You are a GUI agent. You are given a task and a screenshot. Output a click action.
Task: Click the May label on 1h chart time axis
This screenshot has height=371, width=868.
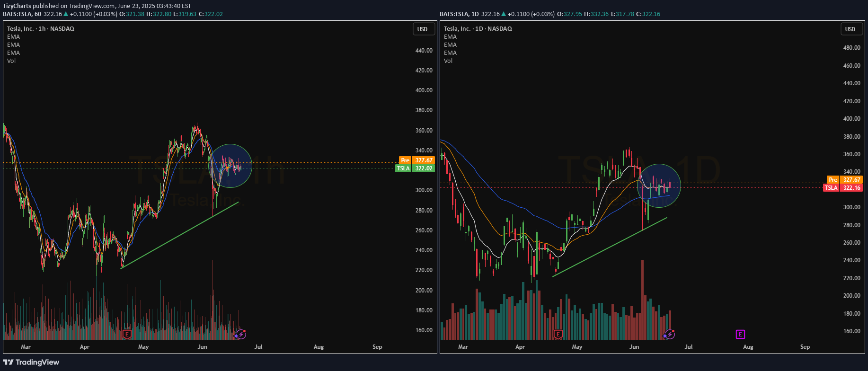pyautogui.click(x=143, y=347)
